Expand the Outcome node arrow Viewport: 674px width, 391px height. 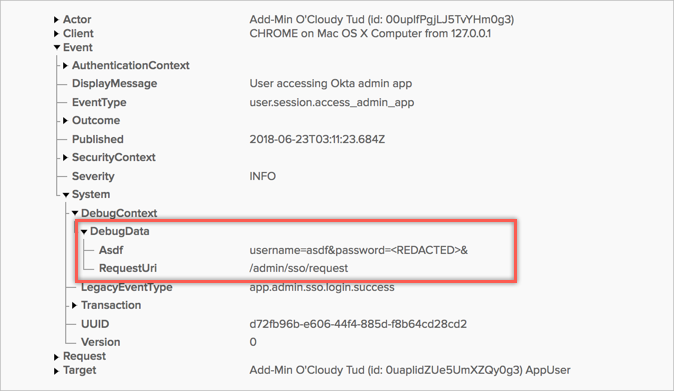[65, 121]
